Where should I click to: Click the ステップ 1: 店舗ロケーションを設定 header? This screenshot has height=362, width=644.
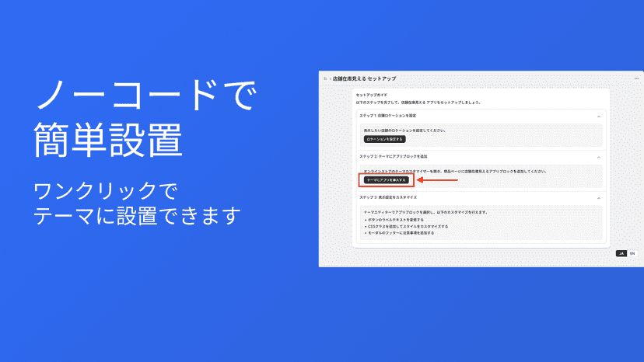387,116
